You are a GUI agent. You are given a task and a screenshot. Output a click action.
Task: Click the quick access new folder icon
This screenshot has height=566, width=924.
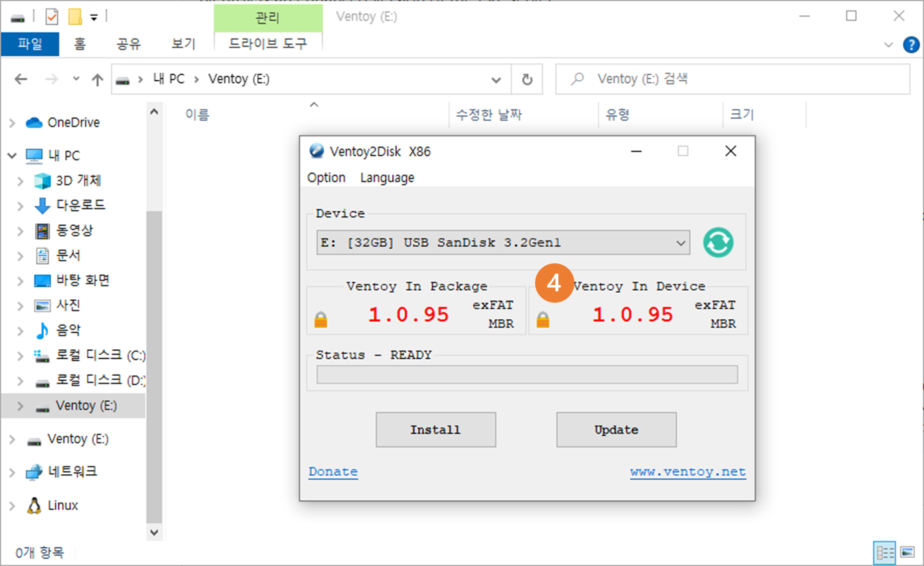tap(75, 16)
